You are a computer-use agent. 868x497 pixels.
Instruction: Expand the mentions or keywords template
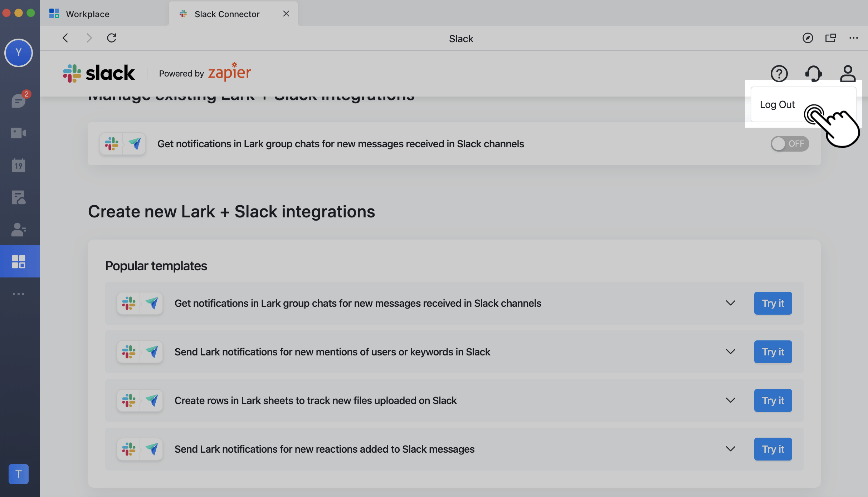coord(730,352)
